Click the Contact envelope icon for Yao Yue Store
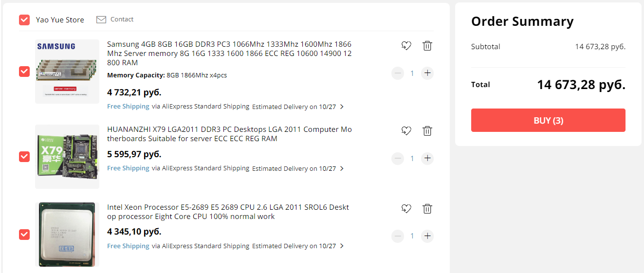 [x=101, y=19]
